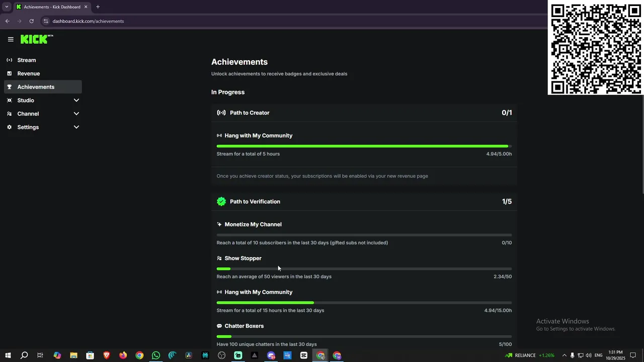Click the Monetize My Channel sparkle icon
Screen dimensions: 644x362
tap(219, 224)
